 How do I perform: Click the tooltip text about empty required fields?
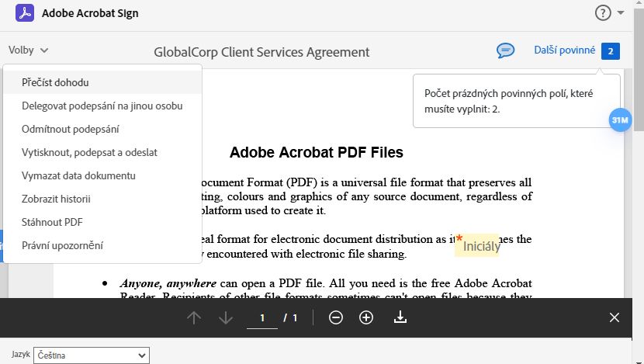tap(508, 101)
